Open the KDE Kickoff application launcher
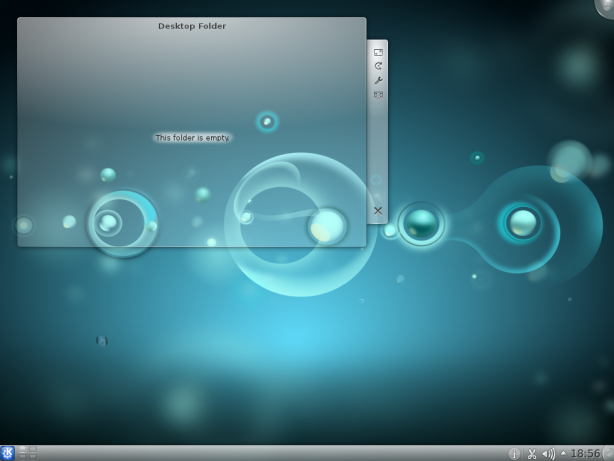 8,453
